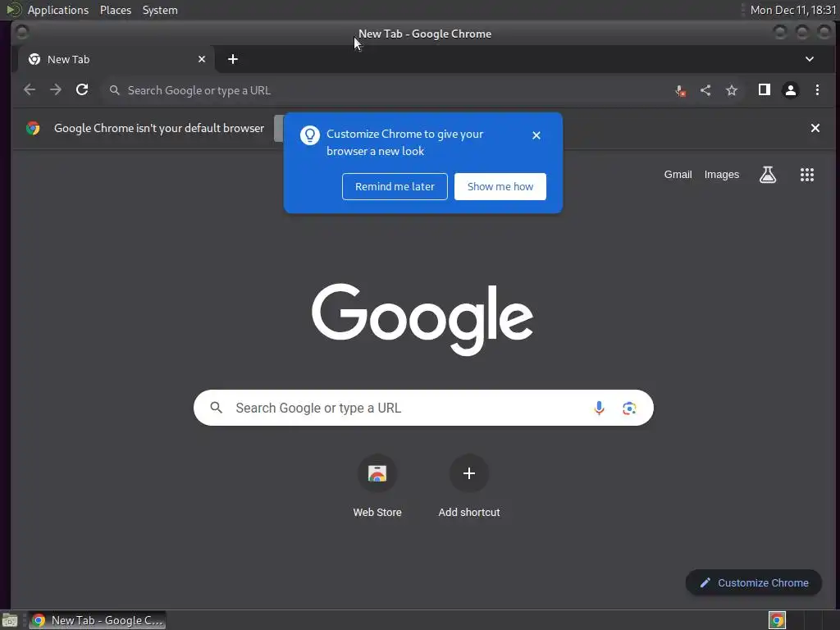Expand the tab search dropdown arrow
The image size is (840, 630).
(x=810, y=59)
